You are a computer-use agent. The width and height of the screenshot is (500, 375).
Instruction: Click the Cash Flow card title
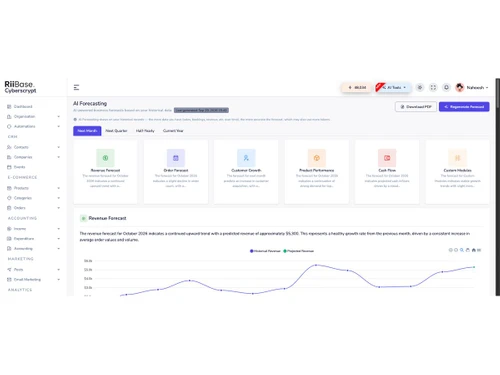point(387,170)
